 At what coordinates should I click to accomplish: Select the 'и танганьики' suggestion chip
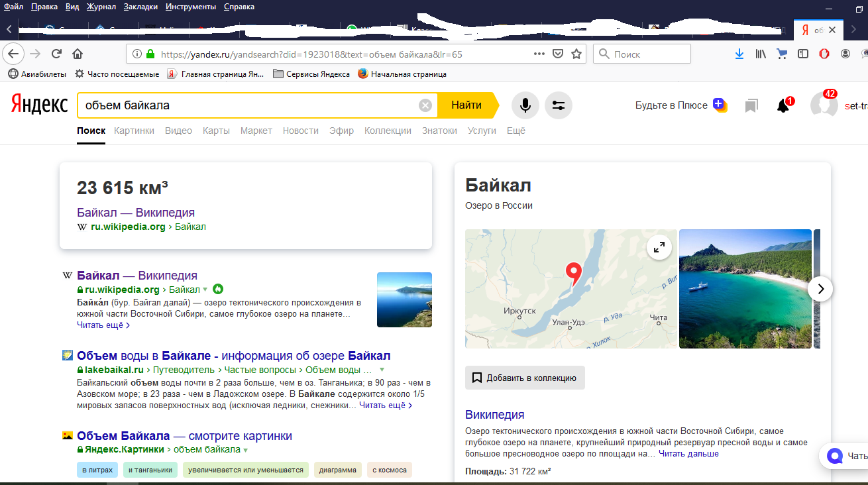coord(150,470)
